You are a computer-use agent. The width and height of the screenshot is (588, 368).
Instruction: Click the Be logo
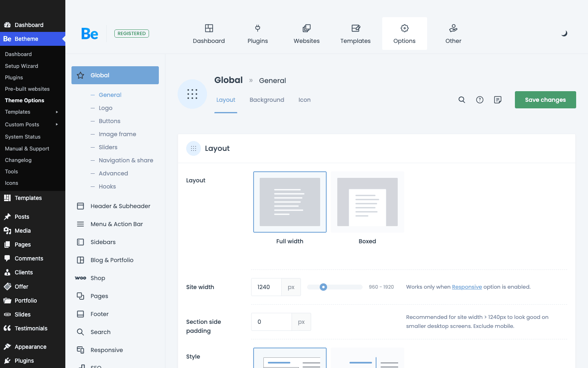(90, 34)
